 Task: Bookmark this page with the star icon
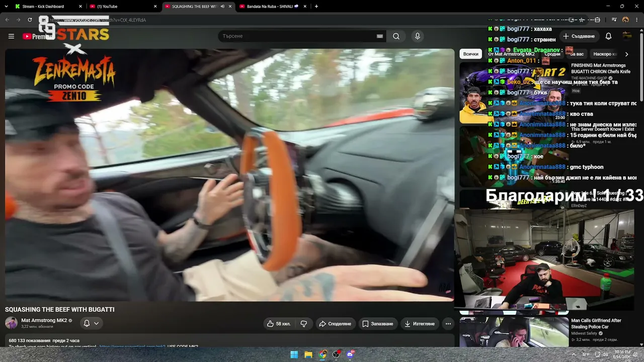pos(582,20)
